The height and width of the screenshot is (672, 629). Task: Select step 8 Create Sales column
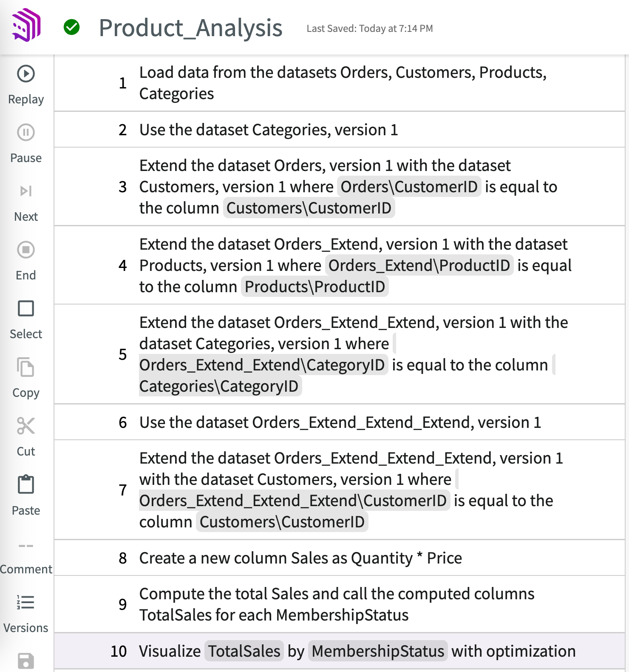coord(300,558)
